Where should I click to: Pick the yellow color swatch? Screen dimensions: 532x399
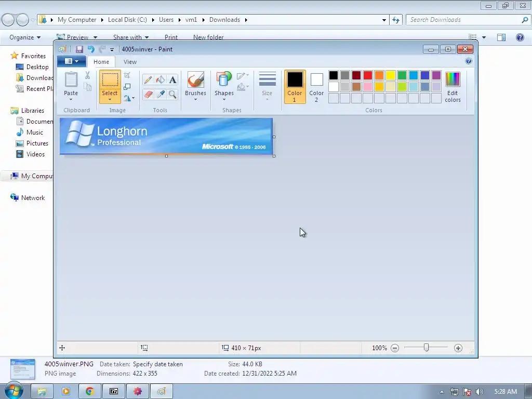tap(391, 75)
